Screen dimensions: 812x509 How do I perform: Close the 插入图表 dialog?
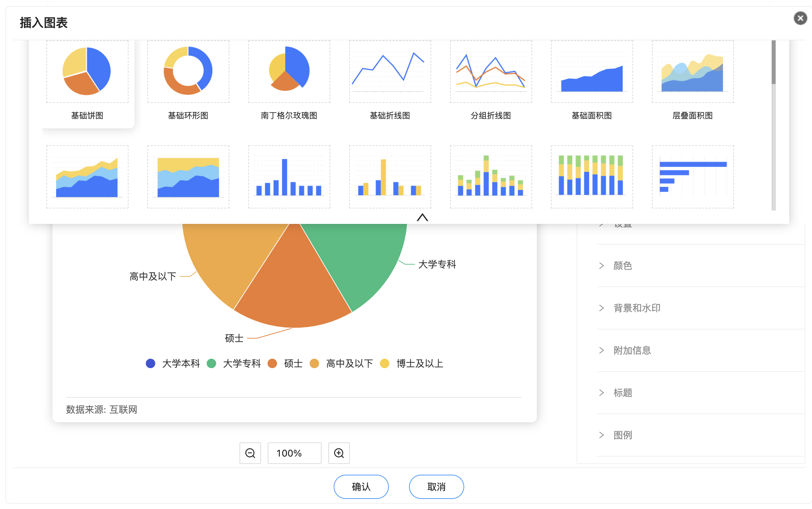click(800, 18)
